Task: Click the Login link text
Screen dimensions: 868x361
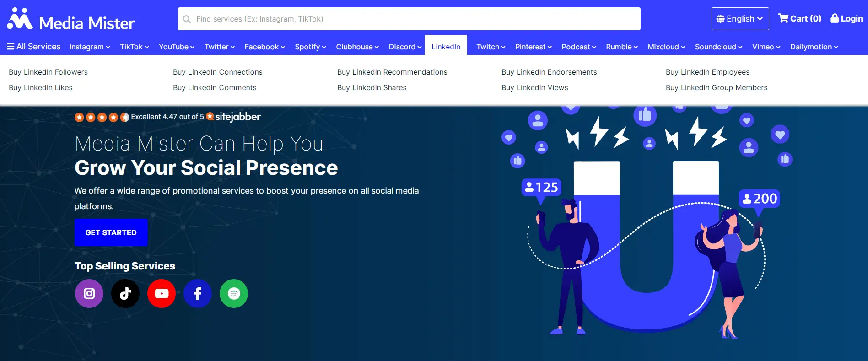Action: tap(852, 19)
